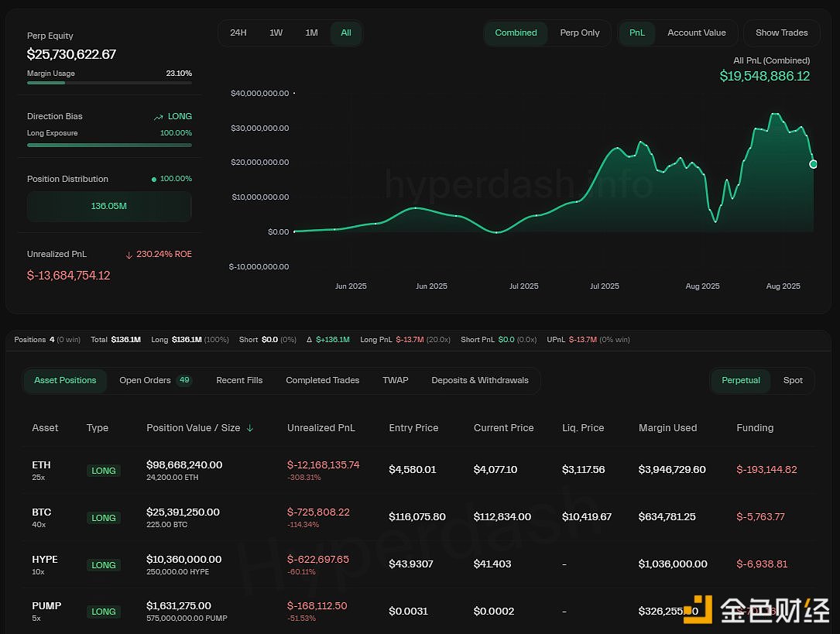Image resolution: width=840 pixels, height=634 pixels.
Task: Open the Completed Trades tab
Action: [x=322, y=380]
